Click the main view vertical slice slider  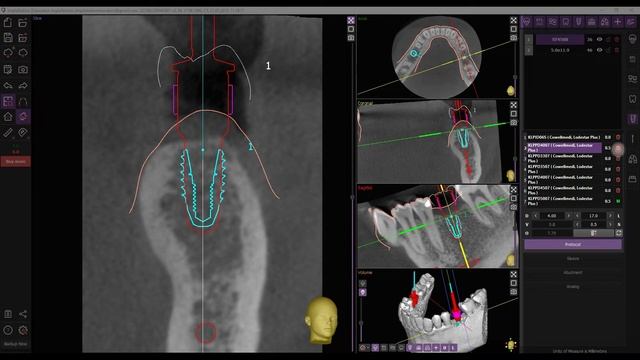click(352, 197)
